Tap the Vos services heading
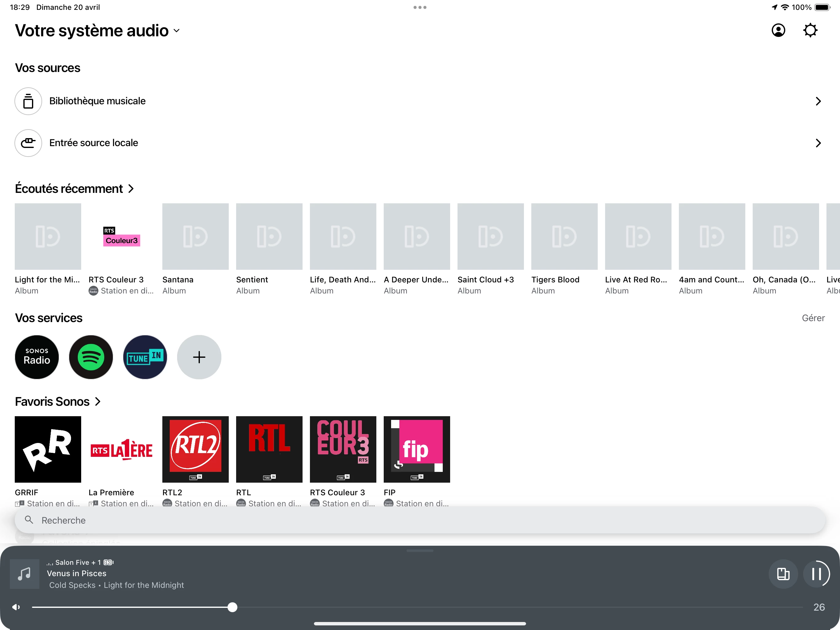Screen dimensions: 840x630 click(49, 318)
